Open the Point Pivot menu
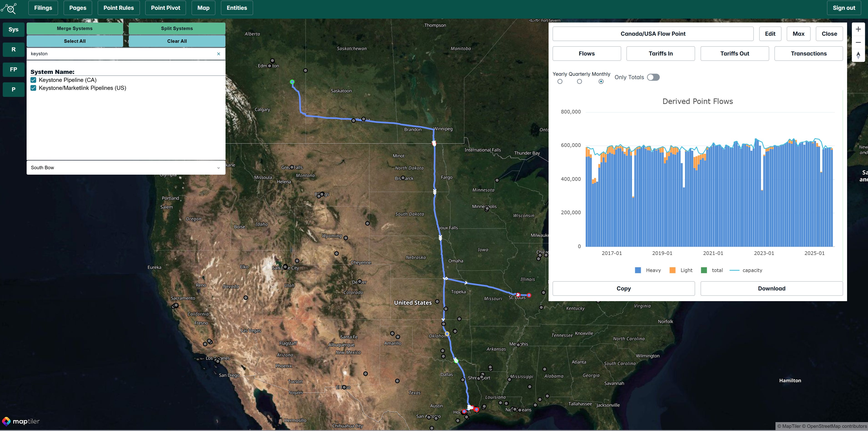The image size is (868, 431). 166,8
